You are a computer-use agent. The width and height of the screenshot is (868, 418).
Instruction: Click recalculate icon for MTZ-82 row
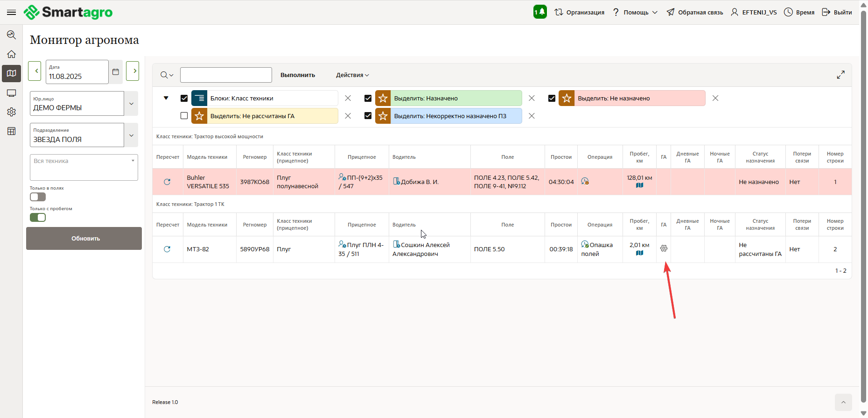point(167,249)
